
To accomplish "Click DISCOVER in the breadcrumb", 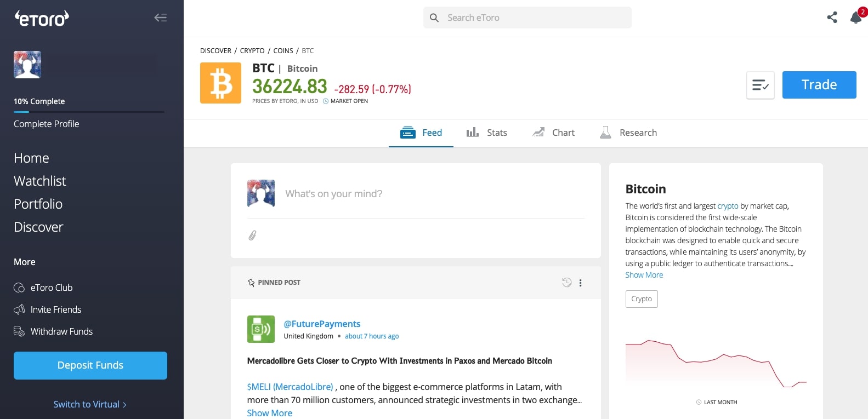I will coord(215,50).
